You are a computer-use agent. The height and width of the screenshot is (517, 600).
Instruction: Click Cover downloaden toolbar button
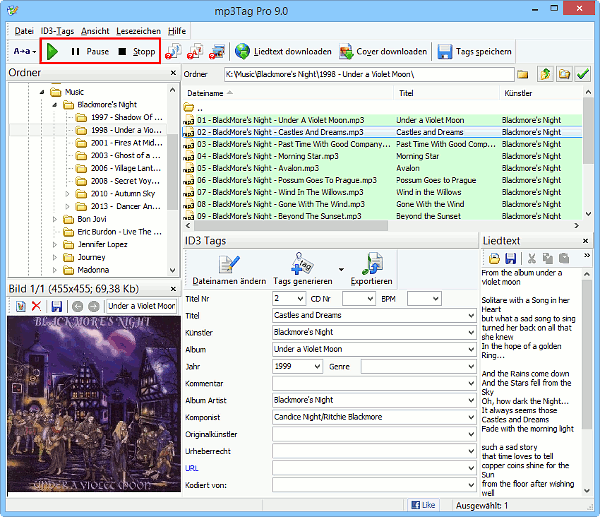point(383,51)
